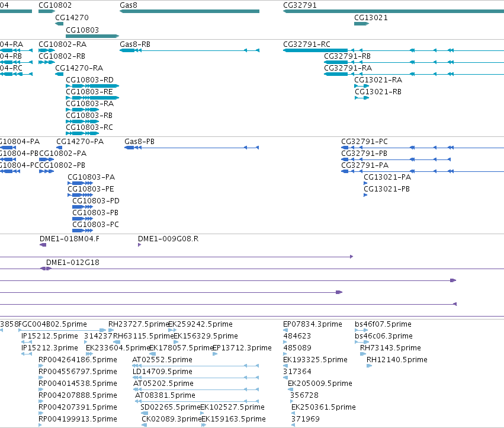Click EST label EK205009.5prime
Viewport: 504px width, 428px height.
320,384
